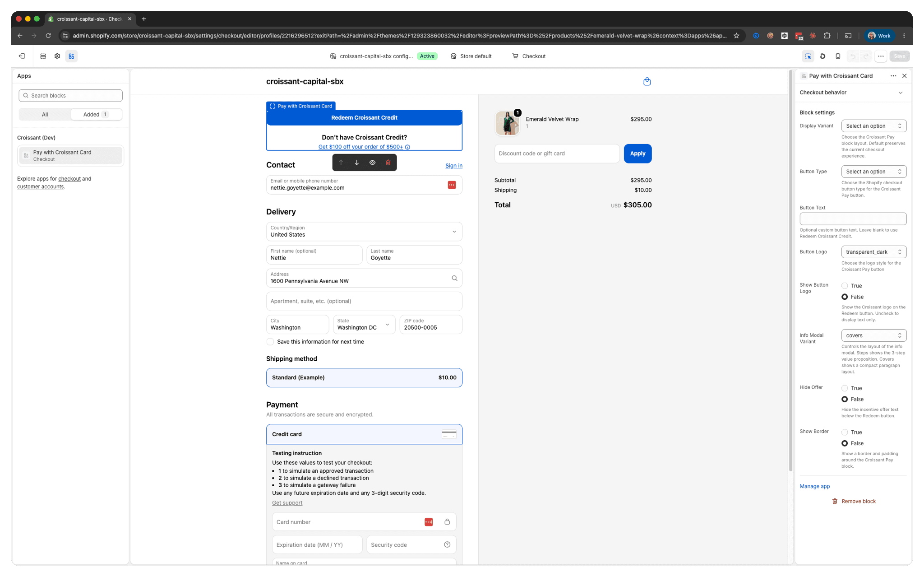
Task: Switch to mobile preview icon
Action: 837,56
